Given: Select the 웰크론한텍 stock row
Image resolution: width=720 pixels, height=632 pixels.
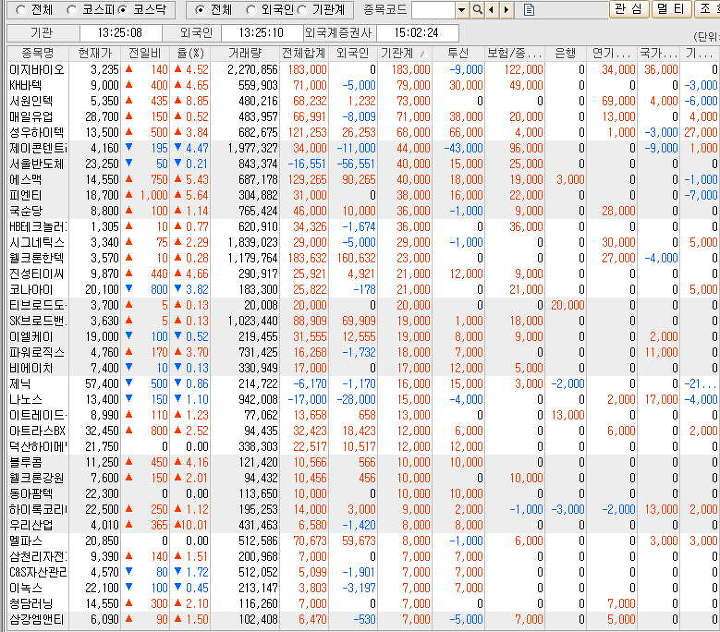Looking at the screenshot, I should [363, 258].
